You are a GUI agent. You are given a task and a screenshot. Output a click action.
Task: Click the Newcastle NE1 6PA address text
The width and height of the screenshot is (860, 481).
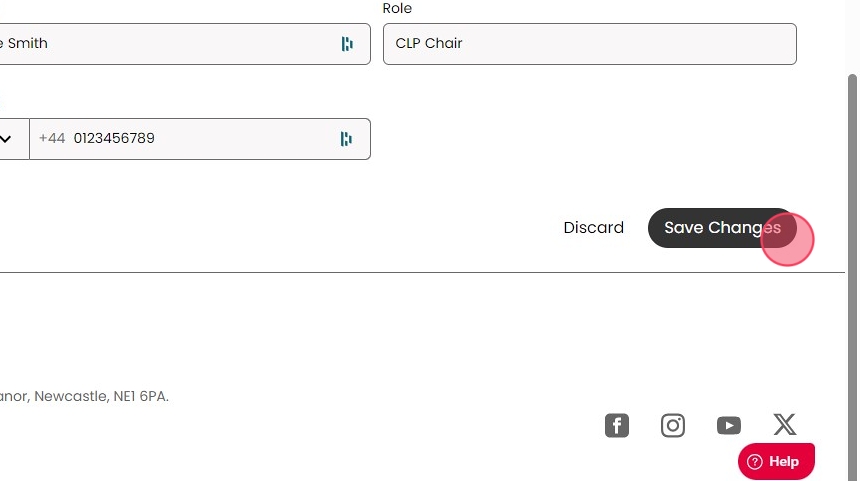pyautogui.click(x=85, y=396)
